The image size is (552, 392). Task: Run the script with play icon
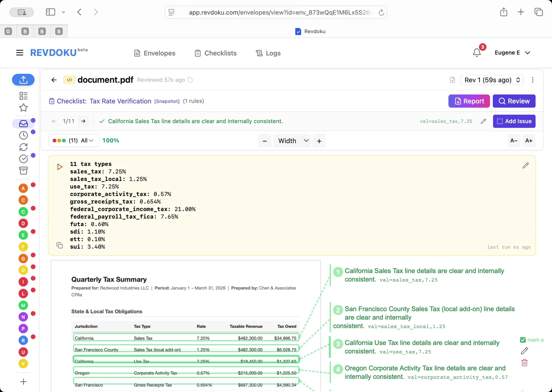coord(60,167)
